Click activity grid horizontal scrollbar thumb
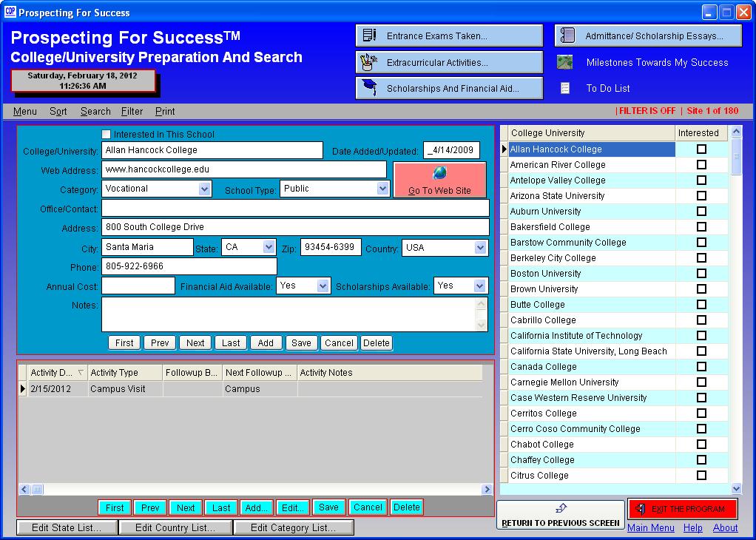The width and height of the screenshot is (756, 540). pos(37,490)
